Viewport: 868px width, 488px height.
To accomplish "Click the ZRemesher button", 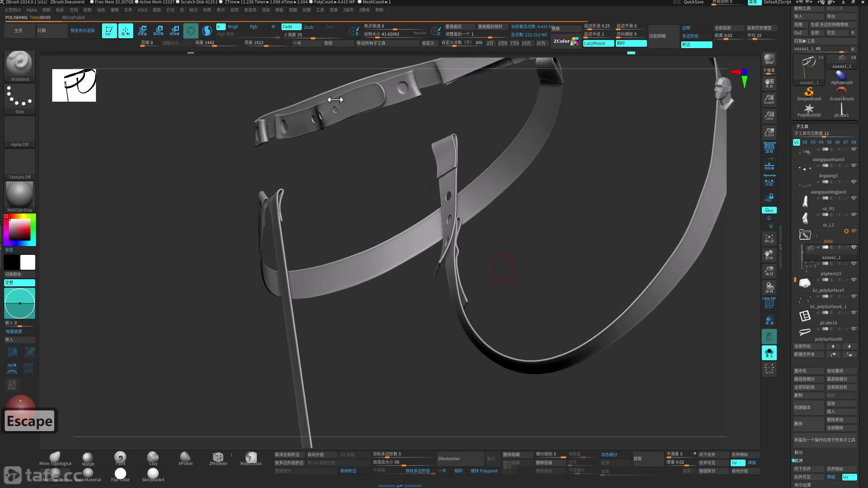I will (x=460, y=459).
